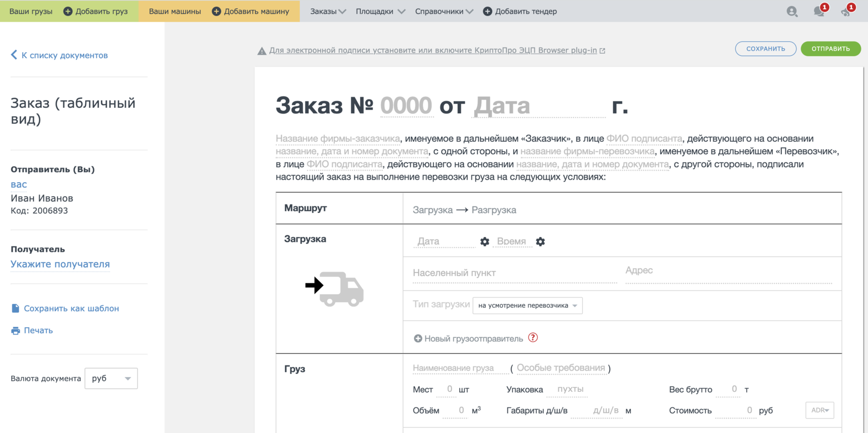Click the gear icon next to Дата
This screenshot has width=868, height=433.
[x=485, y=242]
